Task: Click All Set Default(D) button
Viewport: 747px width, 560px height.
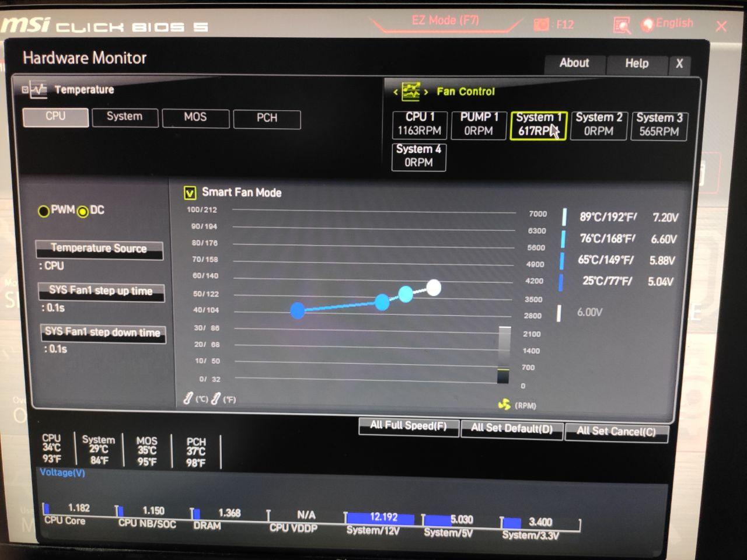Action: (512, 429)
